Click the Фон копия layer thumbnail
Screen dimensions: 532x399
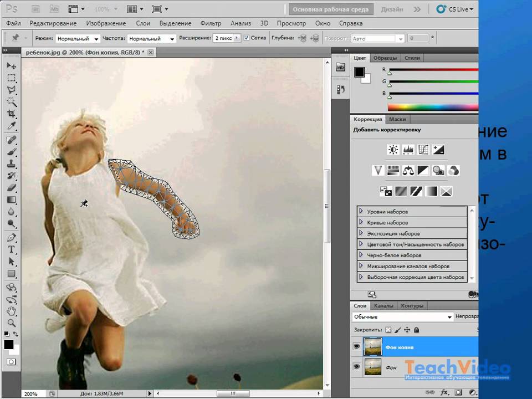372,347
